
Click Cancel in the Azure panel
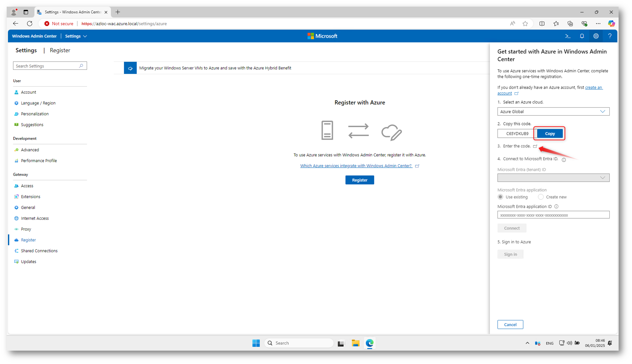coord(510,325)
